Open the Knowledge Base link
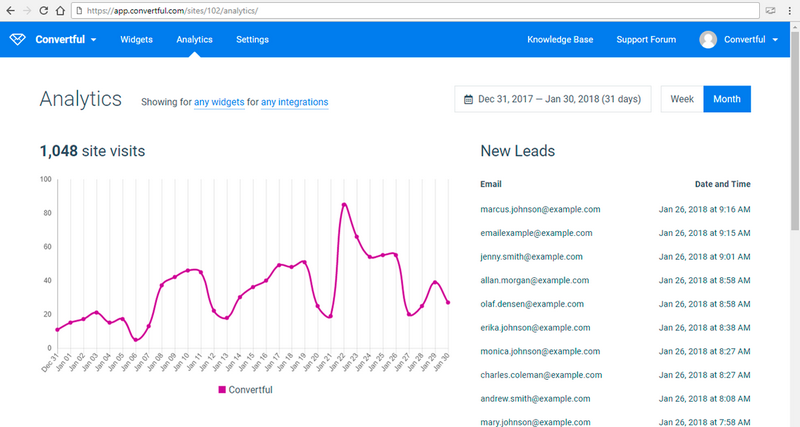This screenshot has width=800, height=427. click(560, 39)
